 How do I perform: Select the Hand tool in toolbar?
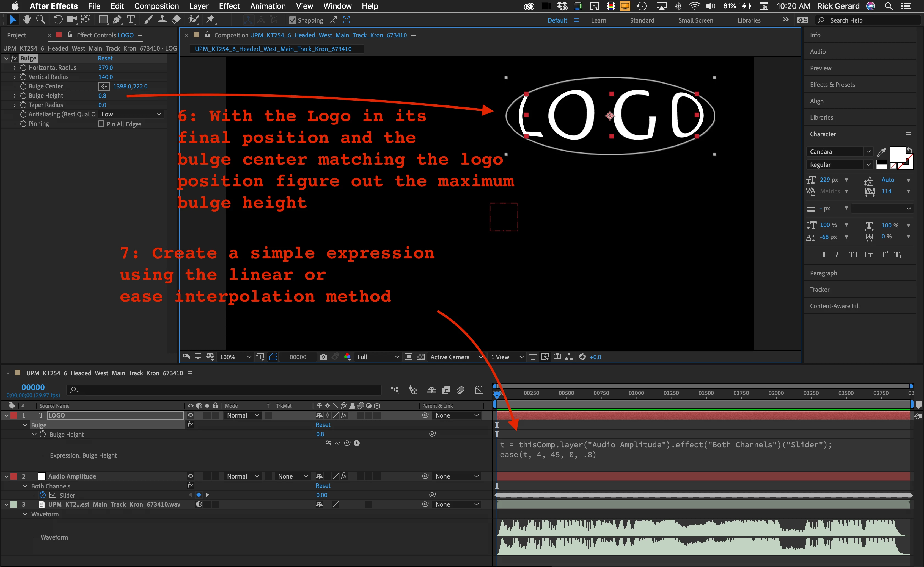point(27,20)
